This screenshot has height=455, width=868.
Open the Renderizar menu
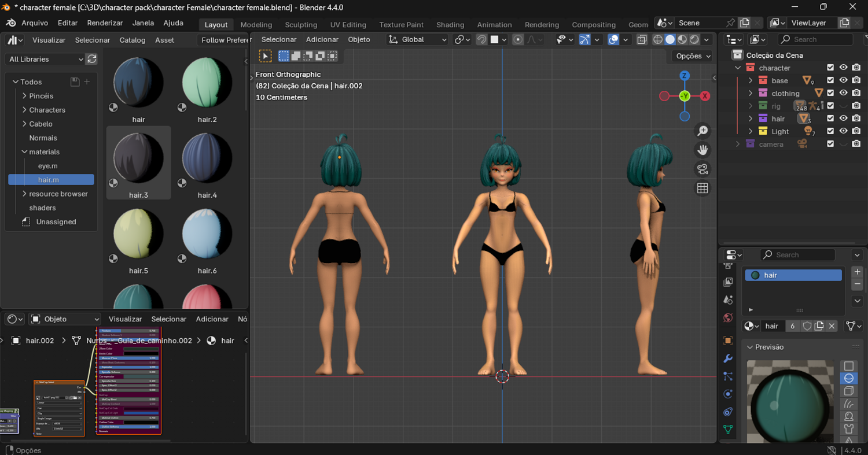(x=105, y=23)
